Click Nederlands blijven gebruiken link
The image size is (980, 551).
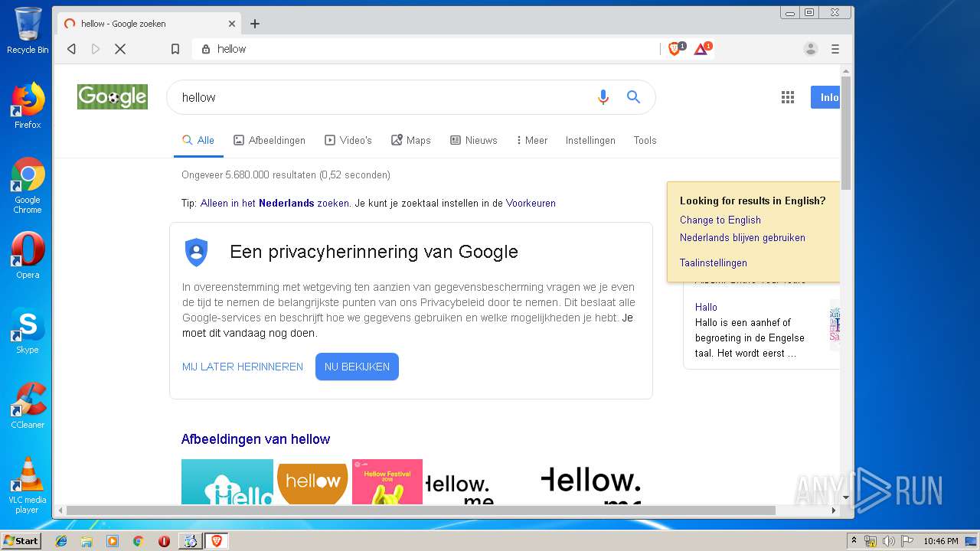click(743, 238)
